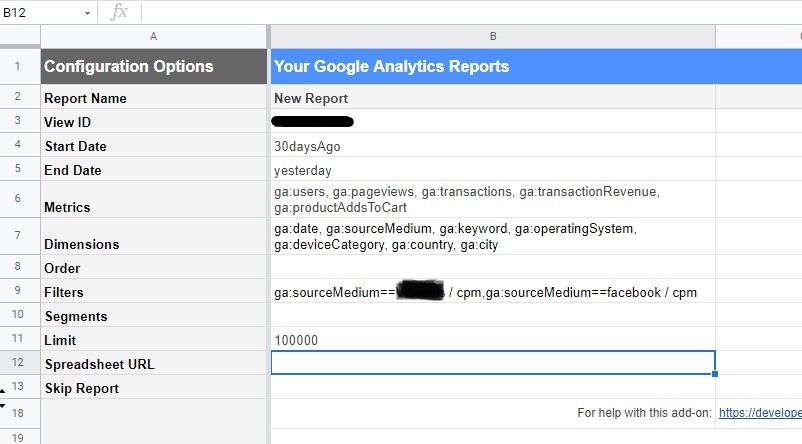Click the Configuration Options header cell
This screenshot has width=802, height=444.
point(153,66)
